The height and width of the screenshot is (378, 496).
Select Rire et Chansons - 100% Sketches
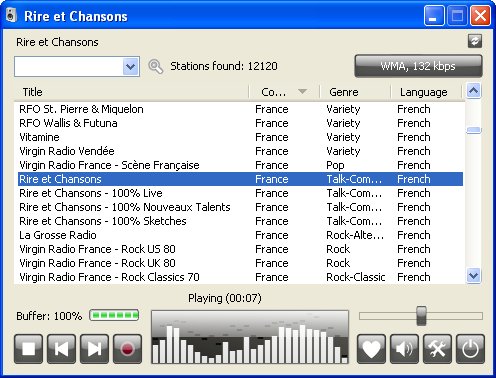point(240,221)
